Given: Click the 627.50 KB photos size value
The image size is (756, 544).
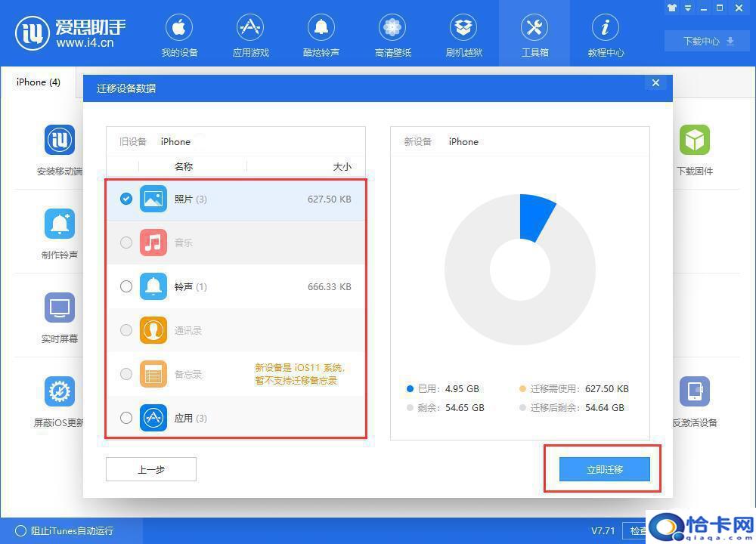Looking at the screenshot, I should coord(330,199).
